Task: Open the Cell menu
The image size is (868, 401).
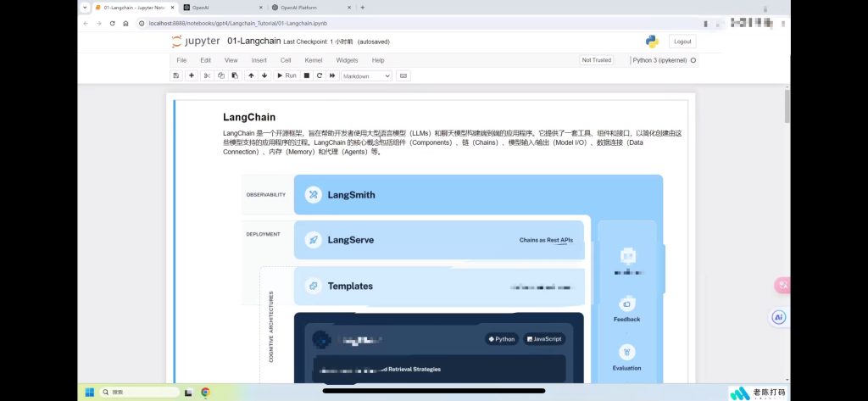Action: (286, 60)
